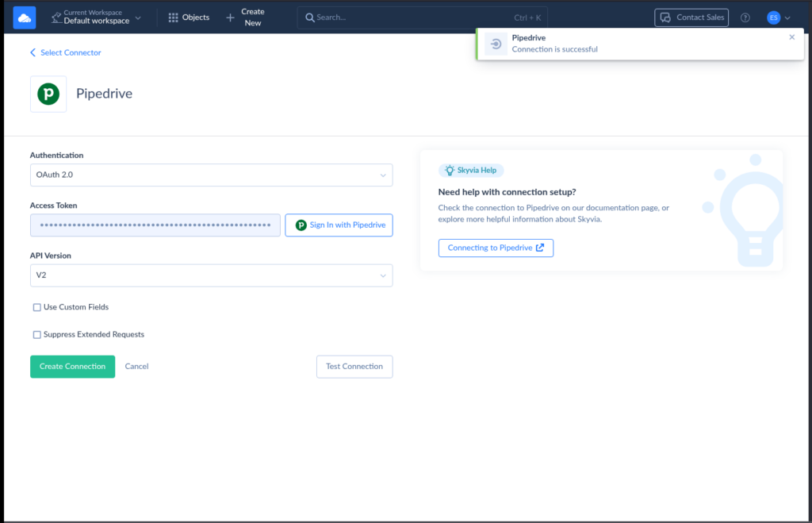Screen dimensions: 812x523
Task: Expand the user account chevron
Action: click(x=787, y=18)
